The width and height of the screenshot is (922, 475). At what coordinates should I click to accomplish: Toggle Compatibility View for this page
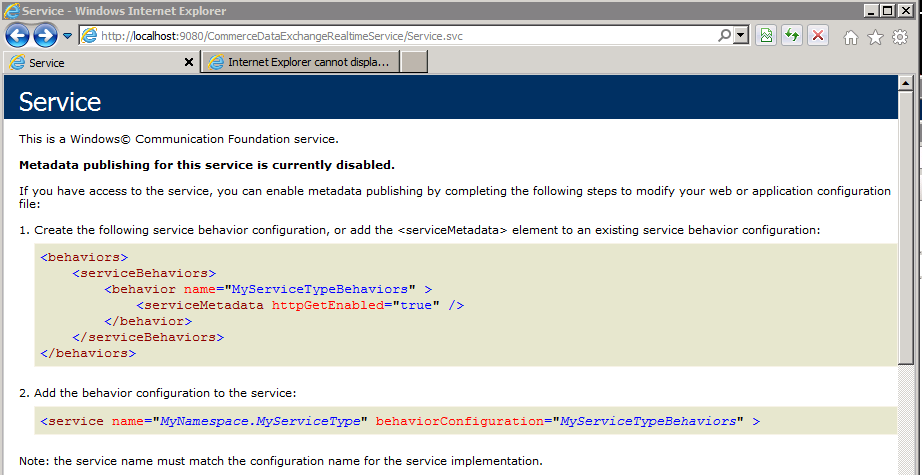tap(765, 36)
